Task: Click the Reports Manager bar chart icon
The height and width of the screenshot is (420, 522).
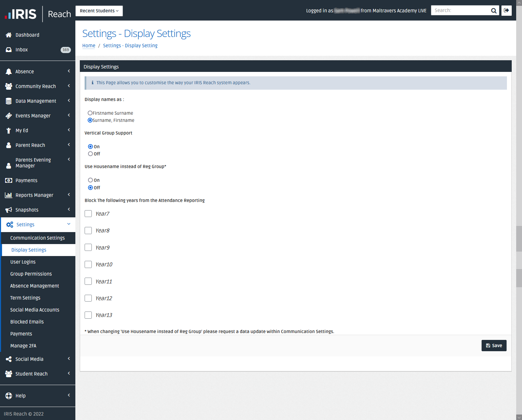Action: 9,195
